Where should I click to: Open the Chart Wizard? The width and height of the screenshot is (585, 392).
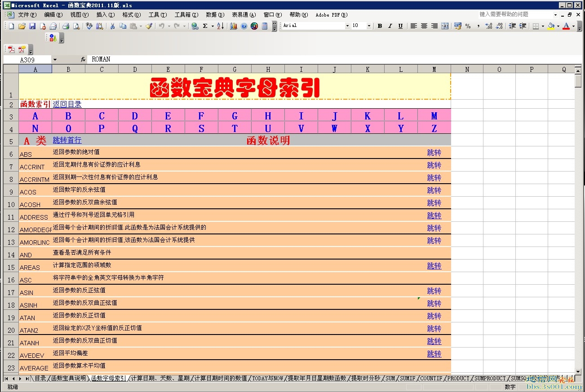coord(234,26)
